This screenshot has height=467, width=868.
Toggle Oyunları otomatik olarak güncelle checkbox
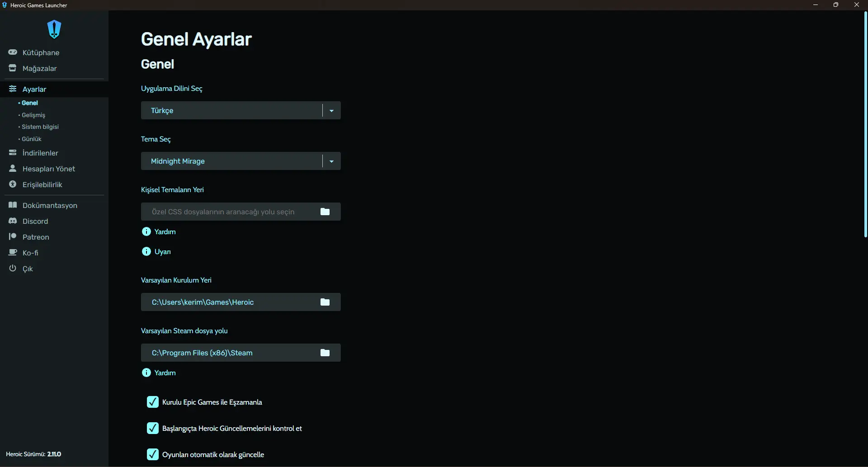pyautogui.click(x=153, y=454)
